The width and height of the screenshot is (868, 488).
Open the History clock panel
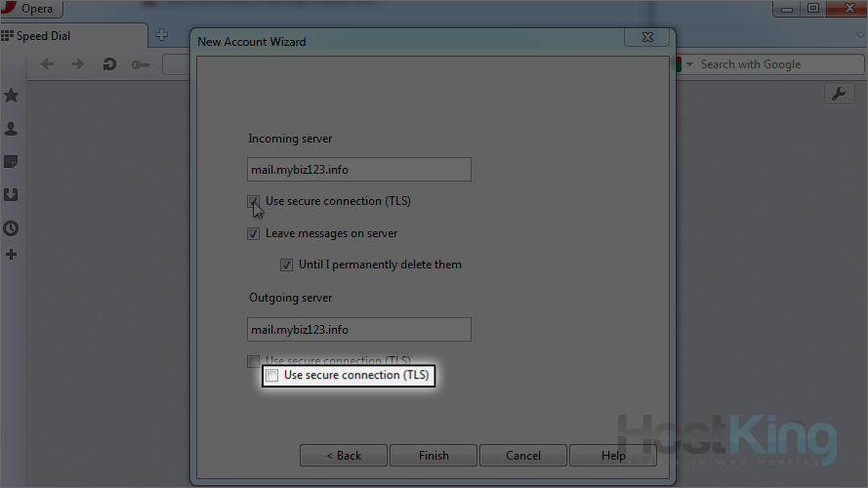(11, 228)
